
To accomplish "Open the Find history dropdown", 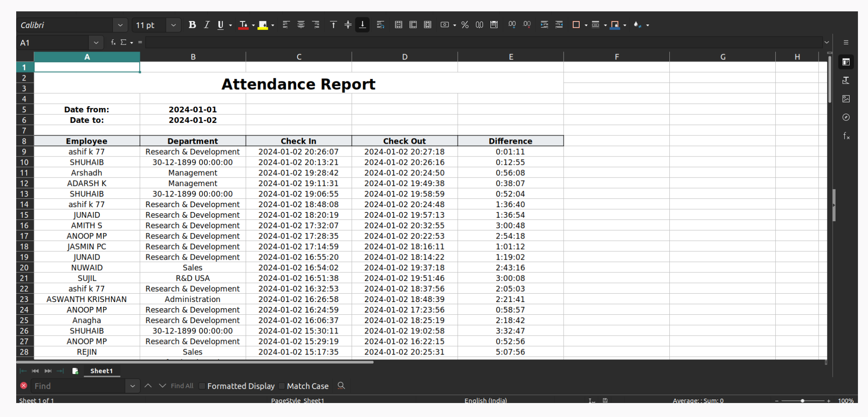I will click(x=132, y=386).
